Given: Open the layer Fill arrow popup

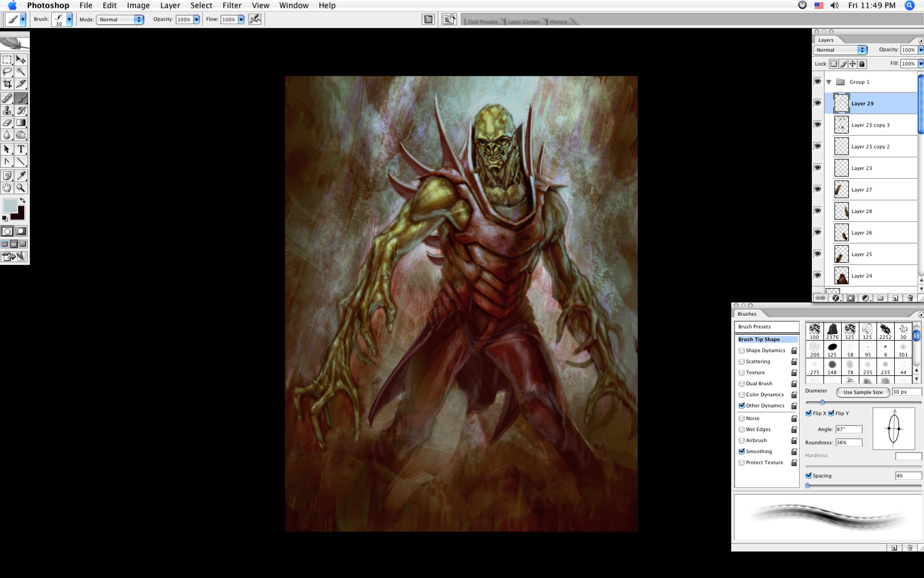Looking at the screenshot, I should point(921,63).
